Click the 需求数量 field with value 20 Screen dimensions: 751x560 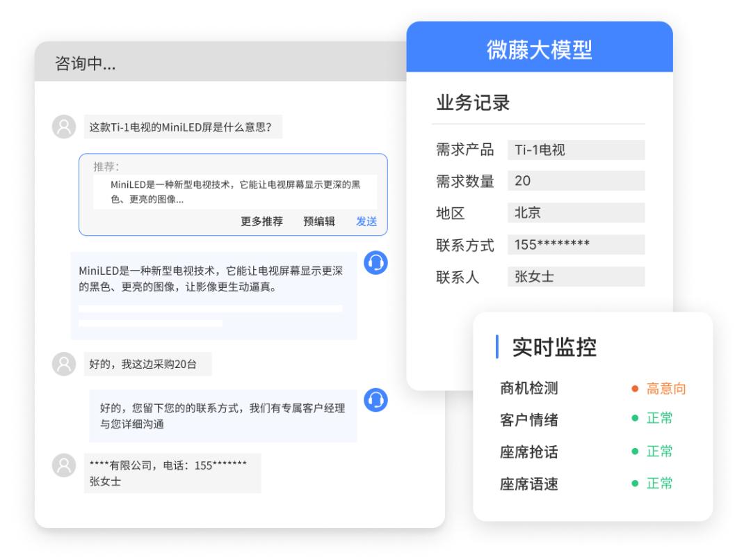(575, 181)
